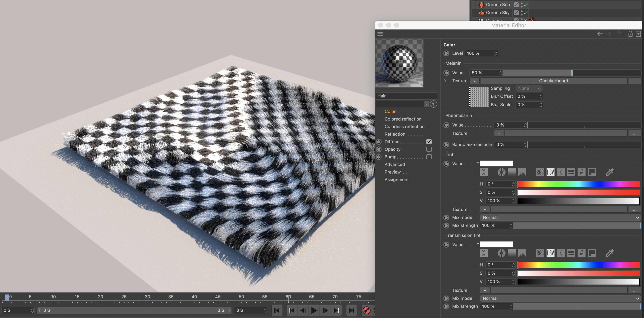
Task: Open the Tint Mix mode dropdown
Action: tap(560, 217)
